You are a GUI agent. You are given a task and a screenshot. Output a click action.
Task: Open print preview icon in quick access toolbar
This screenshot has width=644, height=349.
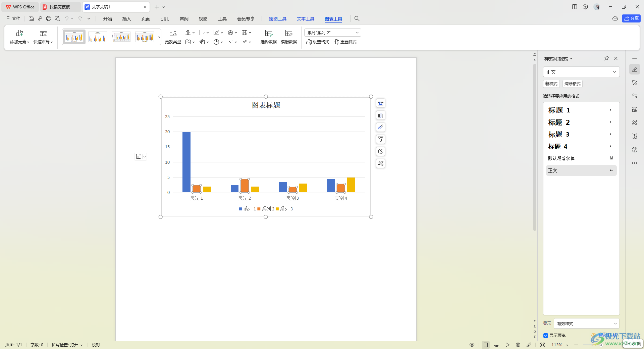(x=57, y=19)
